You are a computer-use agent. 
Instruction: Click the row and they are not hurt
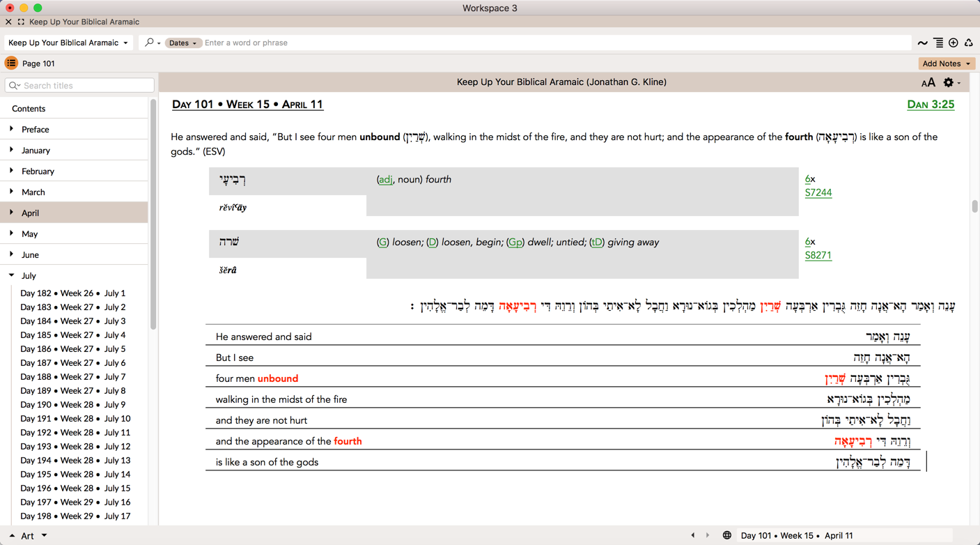coord(563,420)
